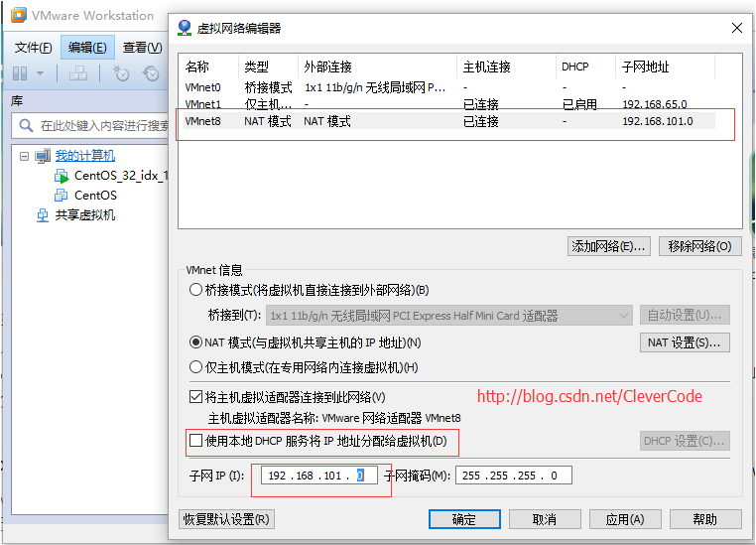Select the CentOS_32_idx_1 running VM icon
The height and width of the screenshot is (545, 756).
[x=62, y=176]
